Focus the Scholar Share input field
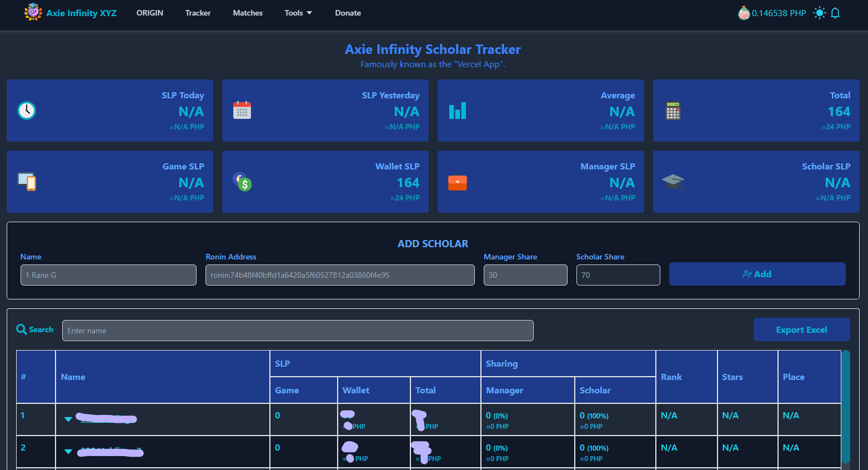 click(618, 275)
